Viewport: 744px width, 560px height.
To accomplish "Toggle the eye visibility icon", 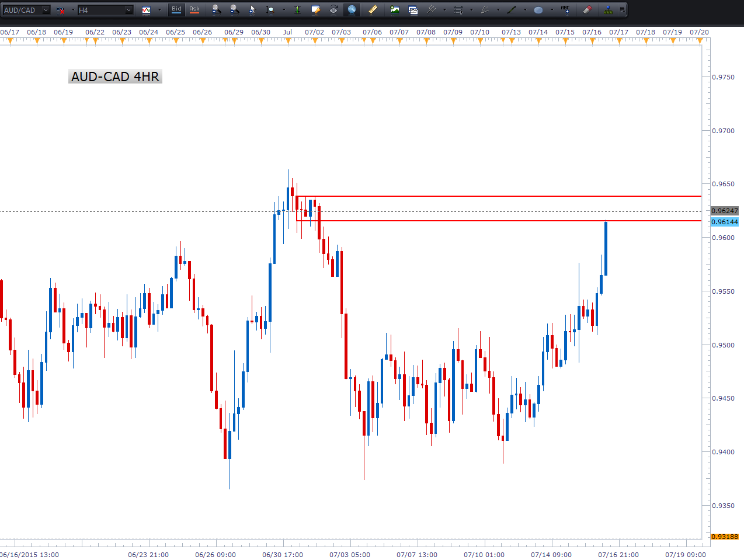I will (333, 10).
